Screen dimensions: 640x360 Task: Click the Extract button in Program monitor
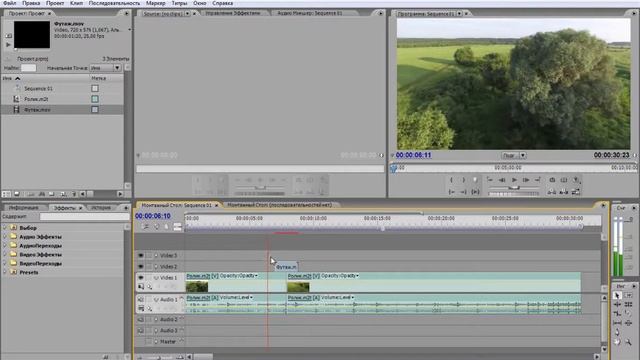coord(564,191)
